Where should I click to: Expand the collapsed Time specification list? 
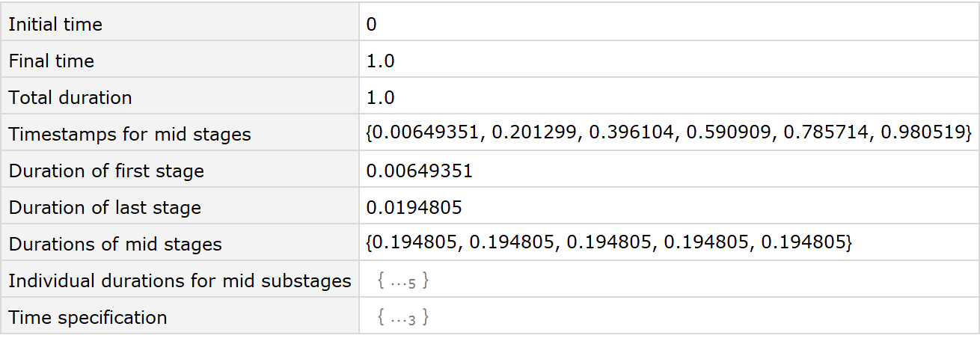(x=403, y=317)
